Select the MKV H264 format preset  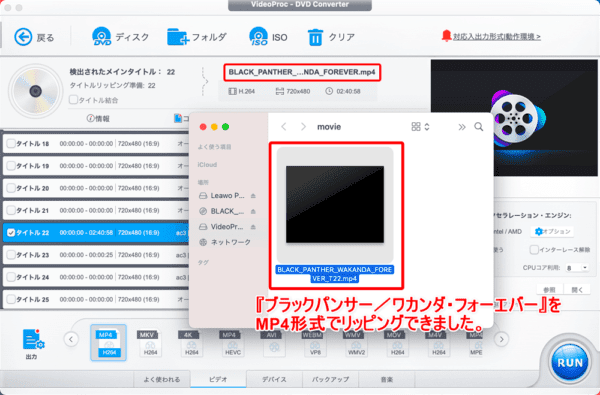pos(150,343)
